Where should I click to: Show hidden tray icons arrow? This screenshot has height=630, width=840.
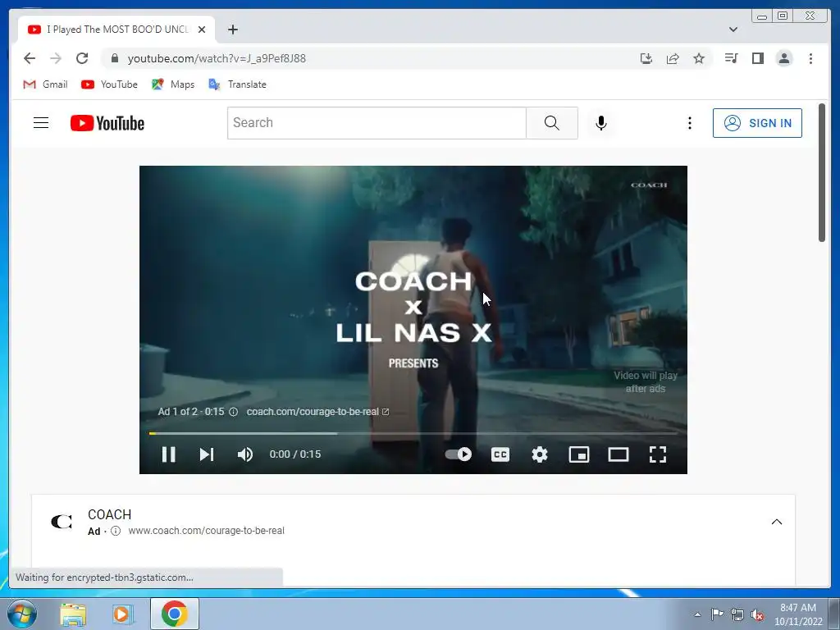[697, 614]
